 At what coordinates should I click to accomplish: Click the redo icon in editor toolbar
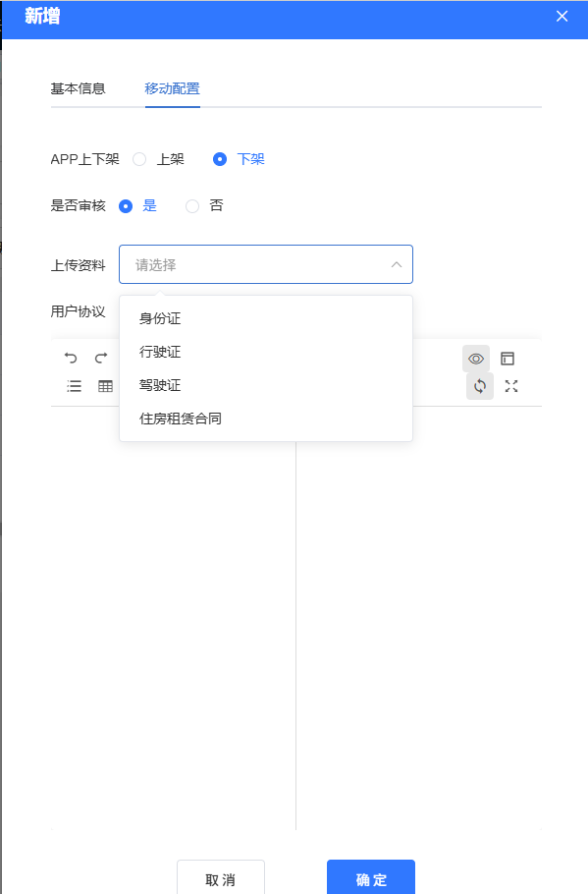click(x=101, y=358)
